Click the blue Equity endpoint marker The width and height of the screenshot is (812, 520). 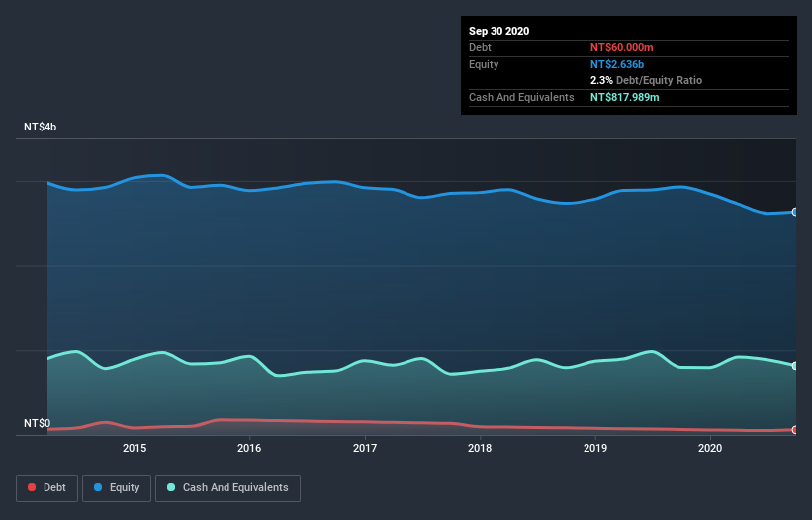tap(795, 212)
